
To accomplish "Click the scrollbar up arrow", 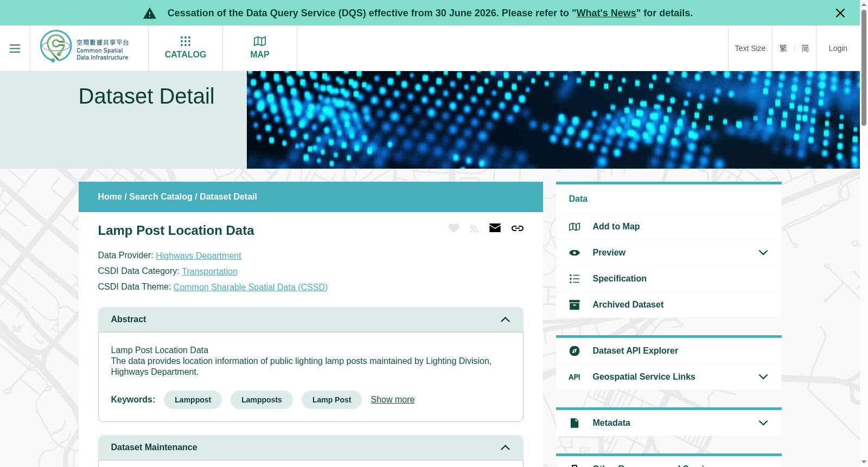I will point(864,4).
